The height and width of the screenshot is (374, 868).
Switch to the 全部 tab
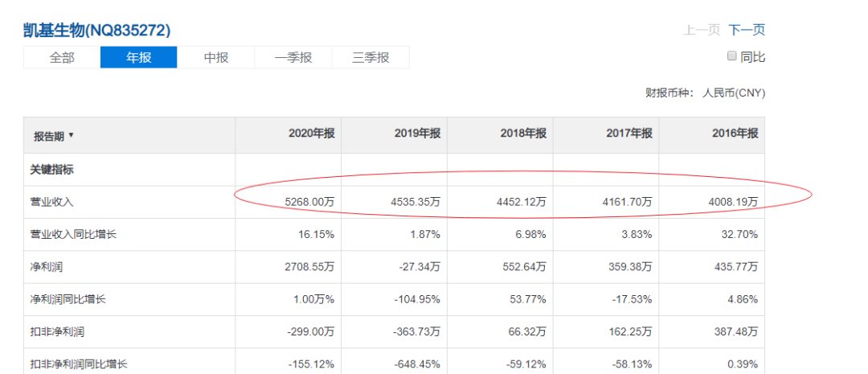pyautogui.click(x=62, y=57)
